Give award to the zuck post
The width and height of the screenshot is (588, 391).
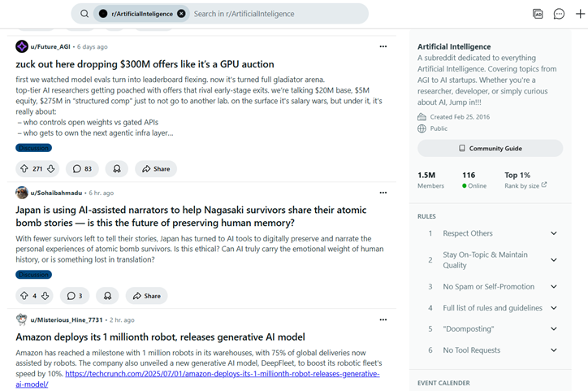(x=117, y=169)
